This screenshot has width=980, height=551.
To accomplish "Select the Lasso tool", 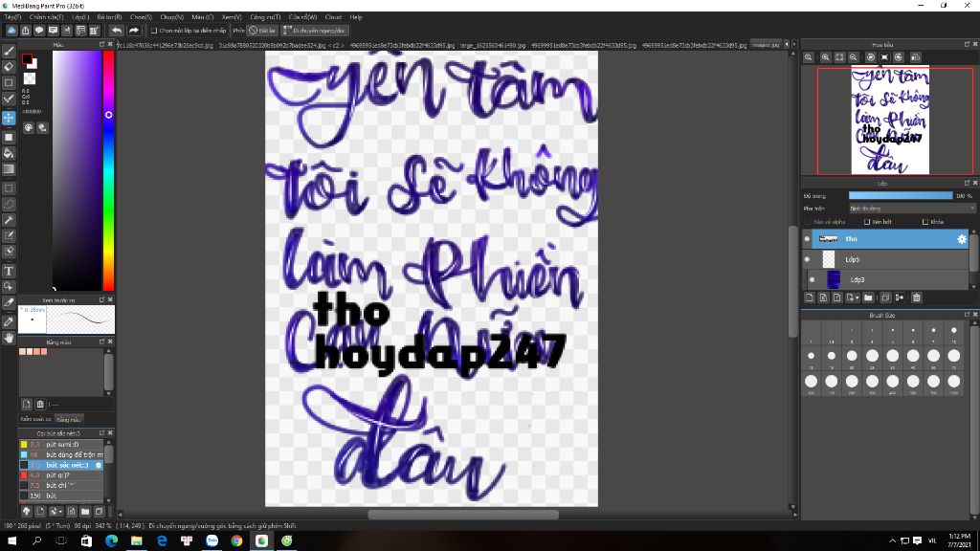I will [x=9, y=205].
